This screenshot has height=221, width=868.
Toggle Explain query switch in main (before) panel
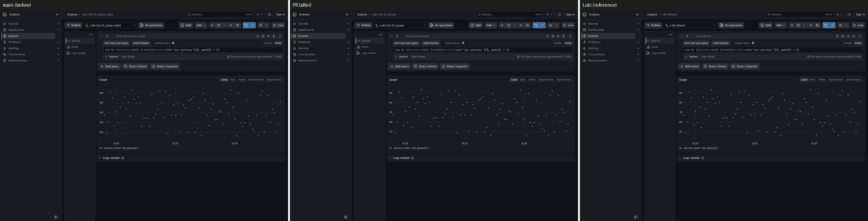(174, 43)
